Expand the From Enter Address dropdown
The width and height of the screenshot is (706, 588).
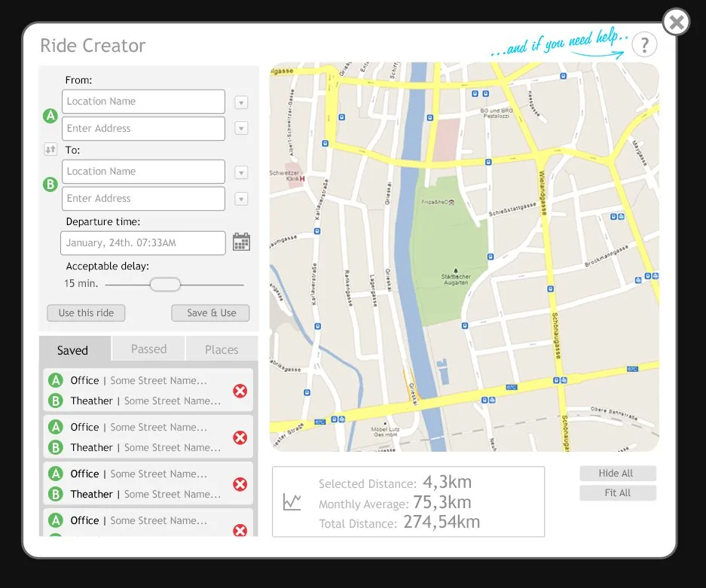click(x=241, y=129)
